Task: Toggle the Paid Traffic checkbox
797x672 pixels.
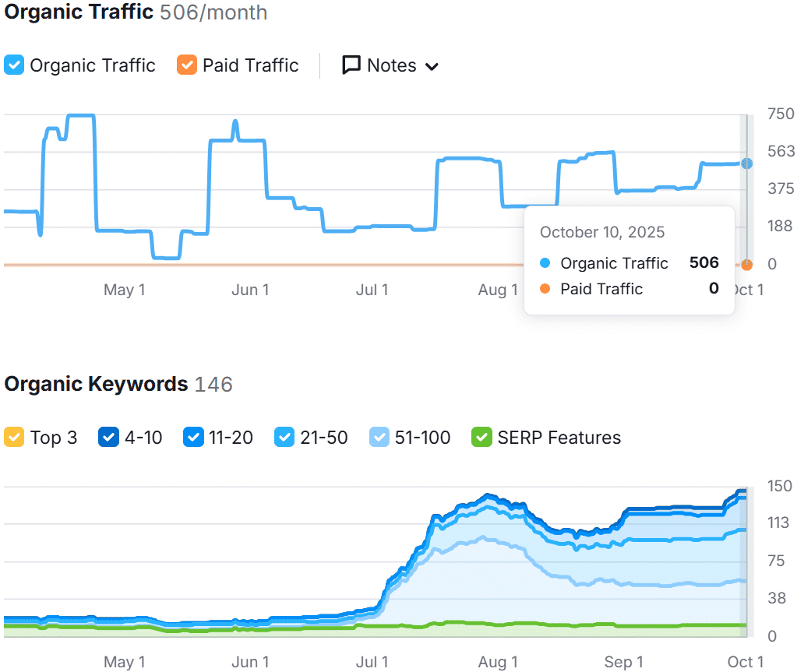Action: pyautogui.click(x=187, y=65)
